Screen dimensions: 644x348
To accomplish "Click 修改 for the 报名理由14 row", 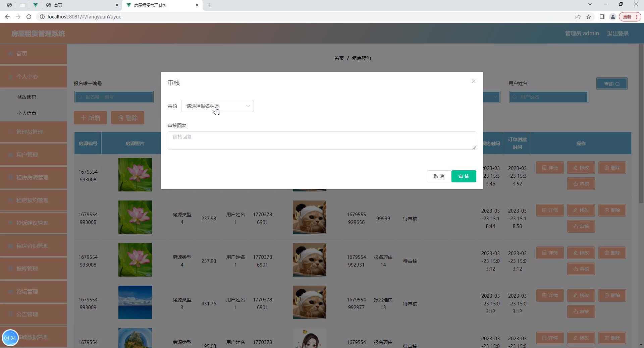I will coord(581,253).
